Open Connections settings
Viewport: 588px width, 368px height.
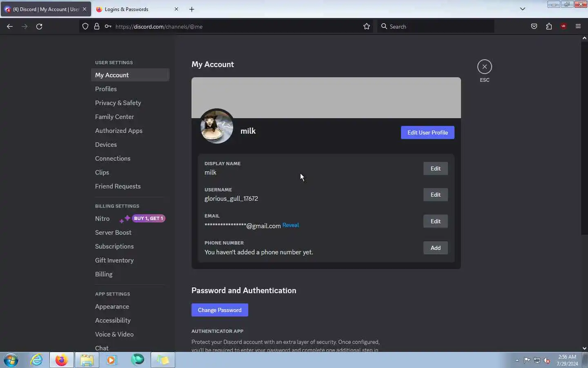point(130,158)
